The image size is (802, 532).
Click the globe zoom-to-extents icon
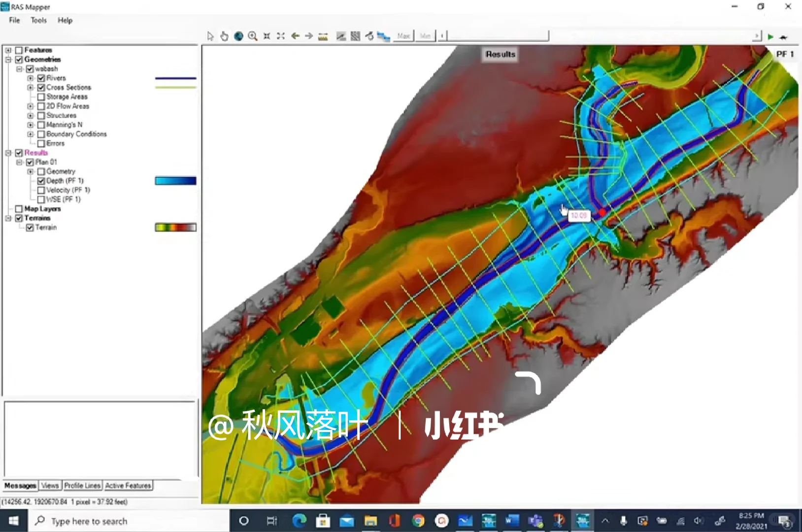pos(238,36)
